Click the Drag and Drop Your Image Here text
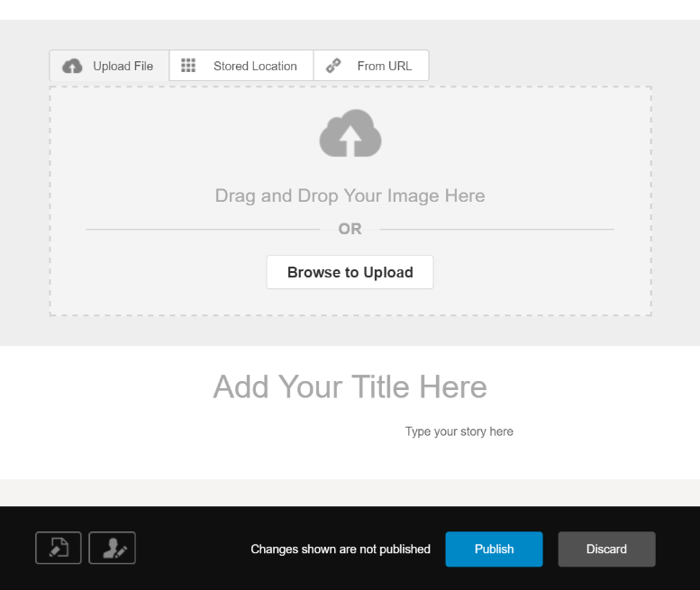 coord(350,195)
